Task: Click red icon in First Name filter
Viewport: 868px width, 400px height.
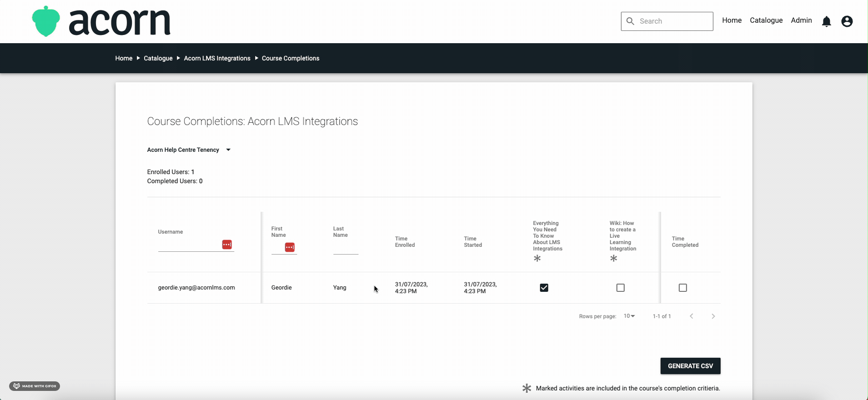Action: point(290,247)
